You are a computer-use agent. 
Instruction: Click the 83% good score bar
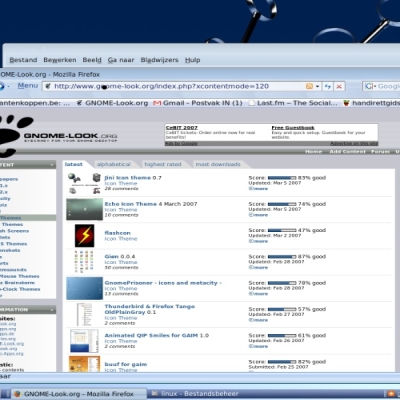pyautogui.click(x=282, y=178)
